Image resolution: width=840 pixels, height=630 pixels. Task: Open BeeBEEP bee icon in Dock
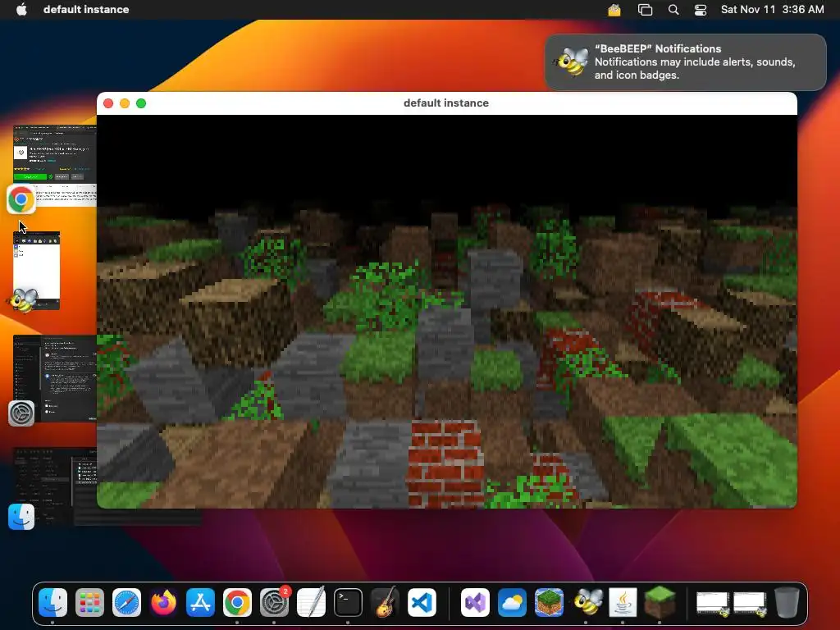586,602
